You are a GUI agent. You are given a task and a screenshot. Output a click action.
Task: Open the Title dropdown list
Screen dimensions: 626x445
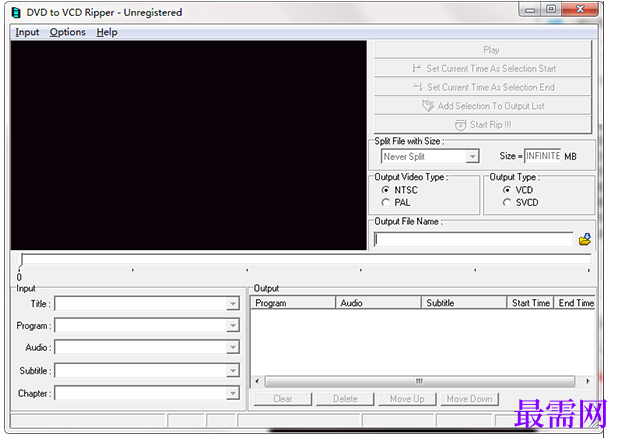pos(232,304)
